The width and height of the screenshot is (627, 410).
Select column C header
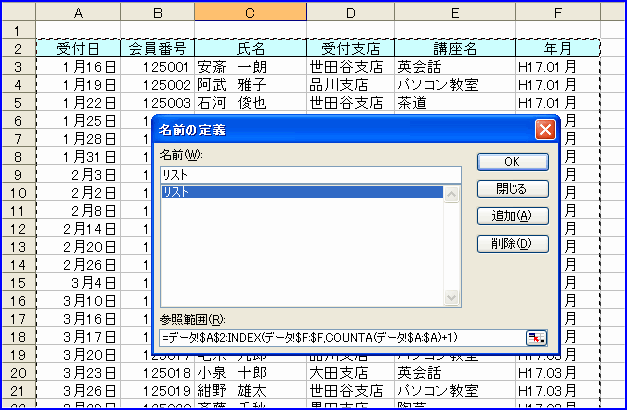250,12
